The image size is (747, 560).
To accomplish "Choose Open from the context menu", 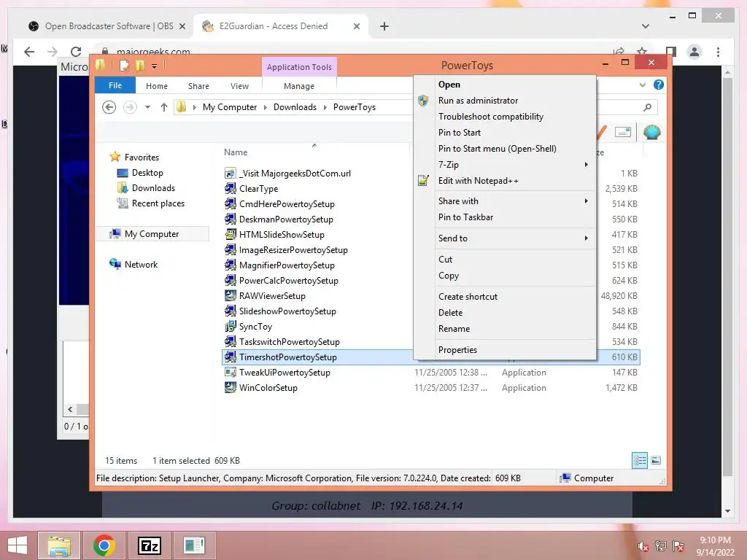I will [505, 85].
